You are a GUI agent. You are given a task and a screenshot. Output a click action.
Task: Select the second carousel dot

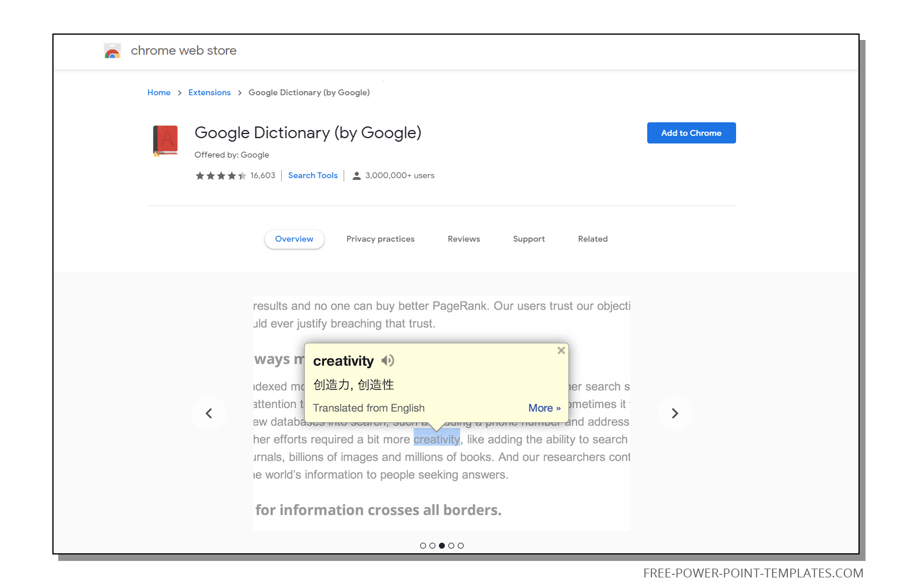click(432, 546)
